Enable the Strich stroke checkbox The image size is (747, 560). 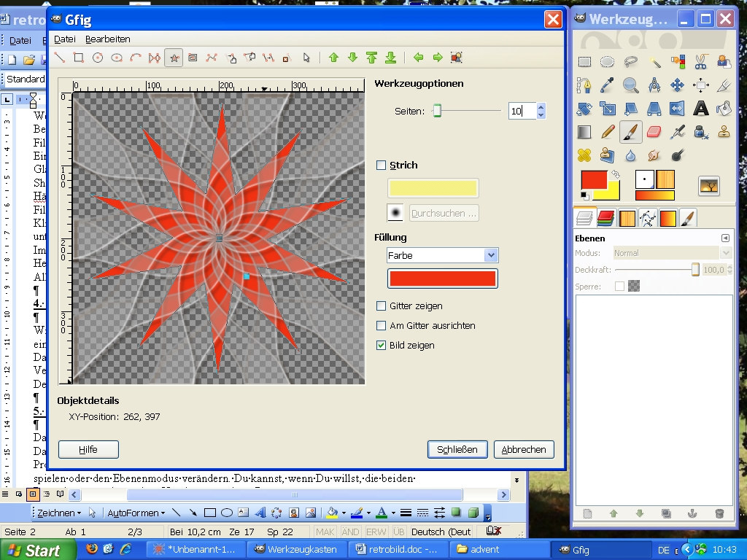(x=381, y=166)
